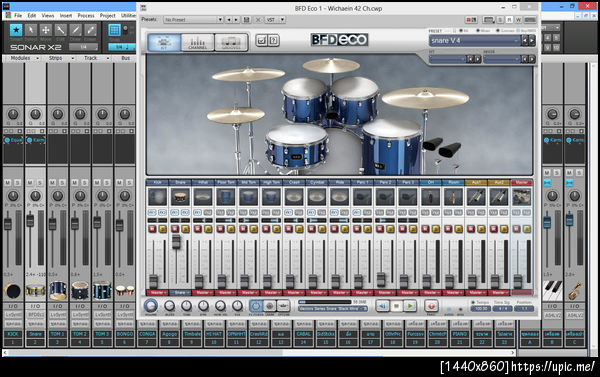Click the Tempo value field in BFD Eco

(x=481, y=308)
